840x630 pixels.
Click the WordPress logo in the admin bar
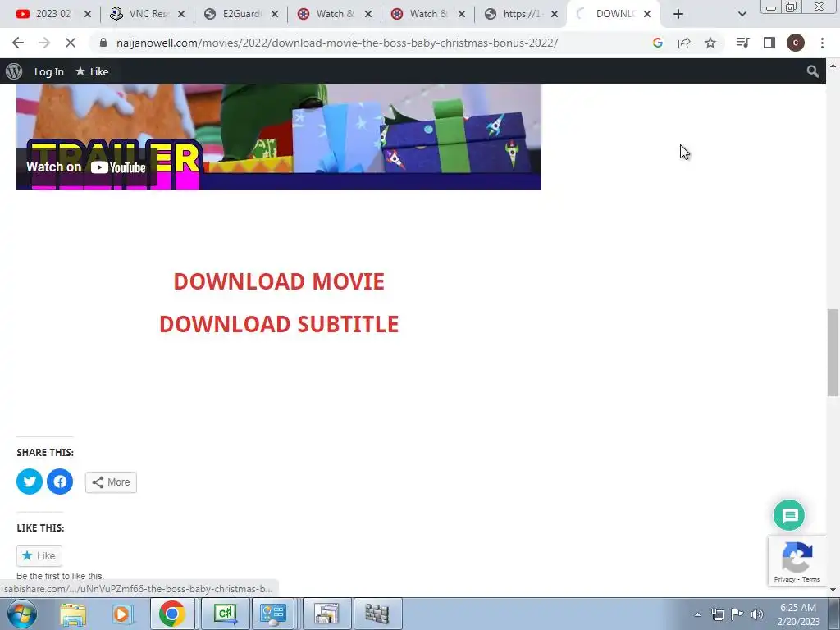(14, 71)
